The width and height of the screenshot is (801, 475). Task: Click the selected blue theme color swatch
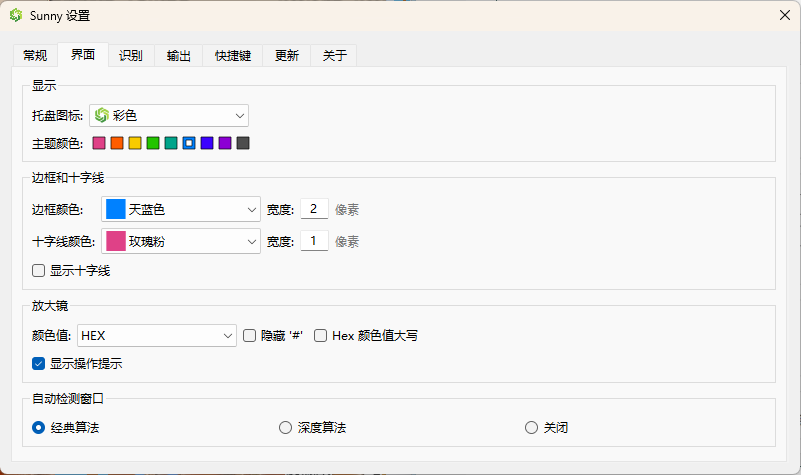coord(189,143)
